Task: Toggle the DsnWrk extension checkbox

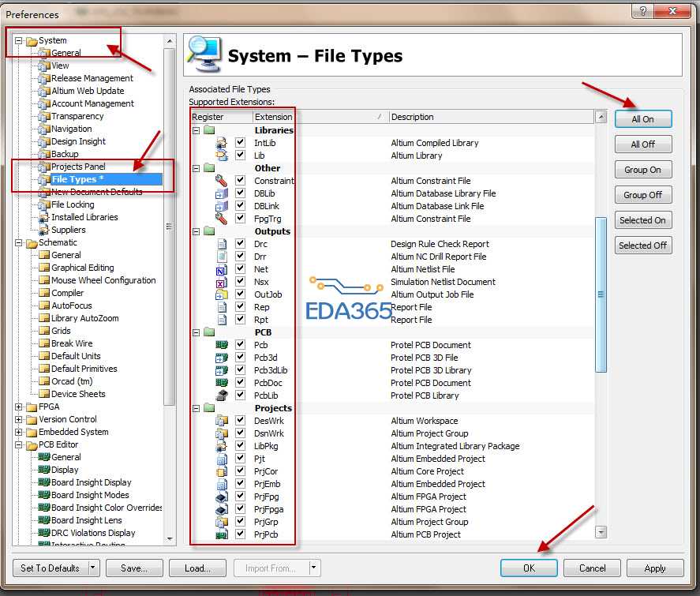Action: pos(240,433)
